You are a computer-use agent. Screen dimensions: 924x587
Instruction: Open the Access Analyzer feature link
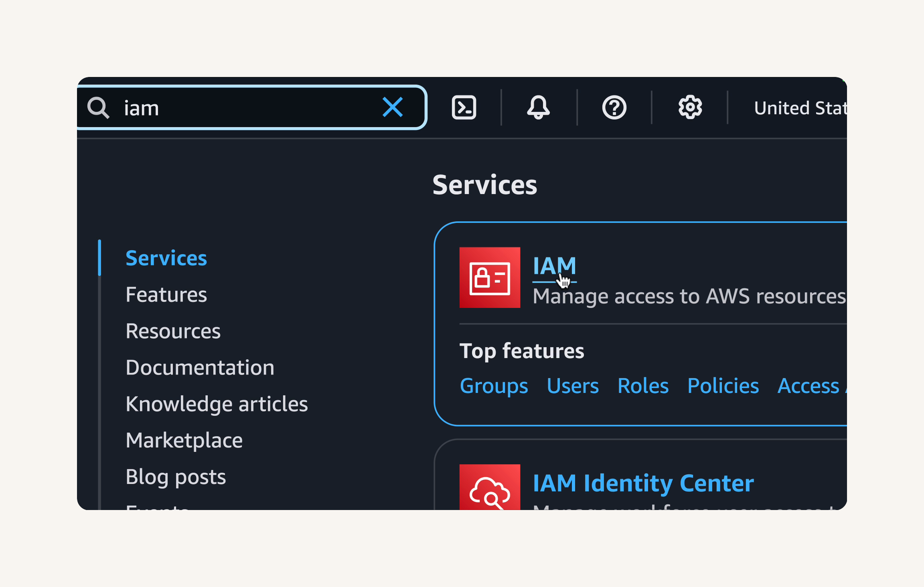click(x=812, y=386)
